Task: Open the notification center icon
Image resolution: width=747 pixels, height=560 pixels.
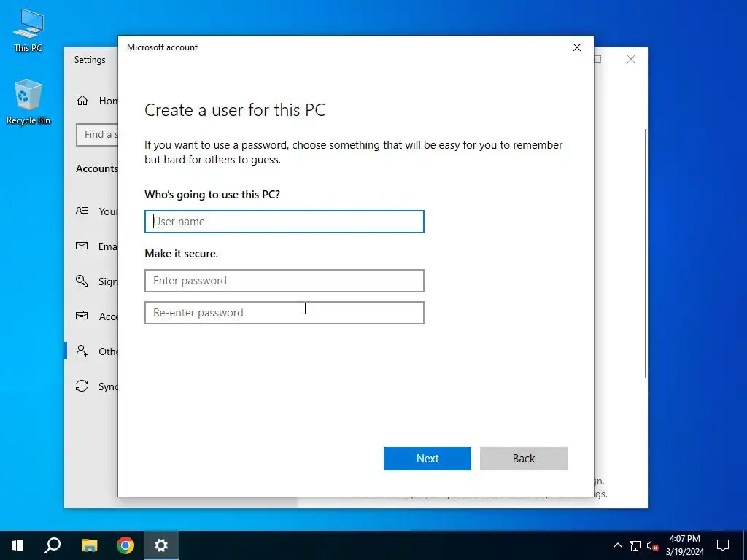Action: (723, 545)
